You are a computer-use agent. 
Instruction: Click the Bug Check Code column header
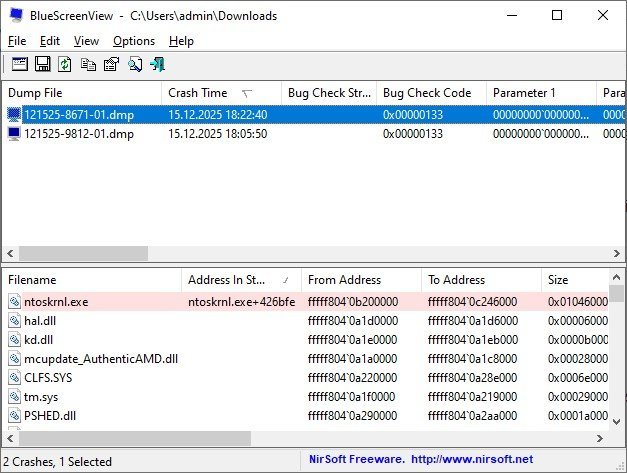(427, 93)
